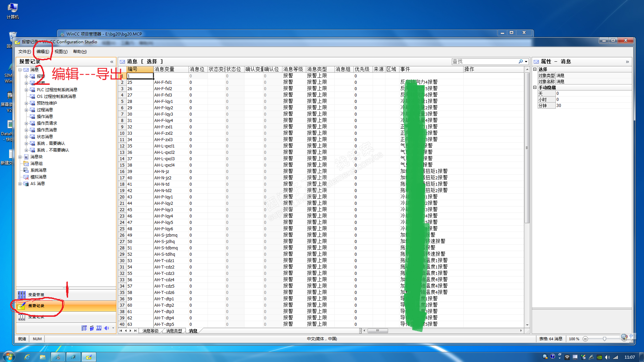Screen dimensions: 644x362
Task: Switch to the 消息等级 sheet tab
Action: pos(150,331)
